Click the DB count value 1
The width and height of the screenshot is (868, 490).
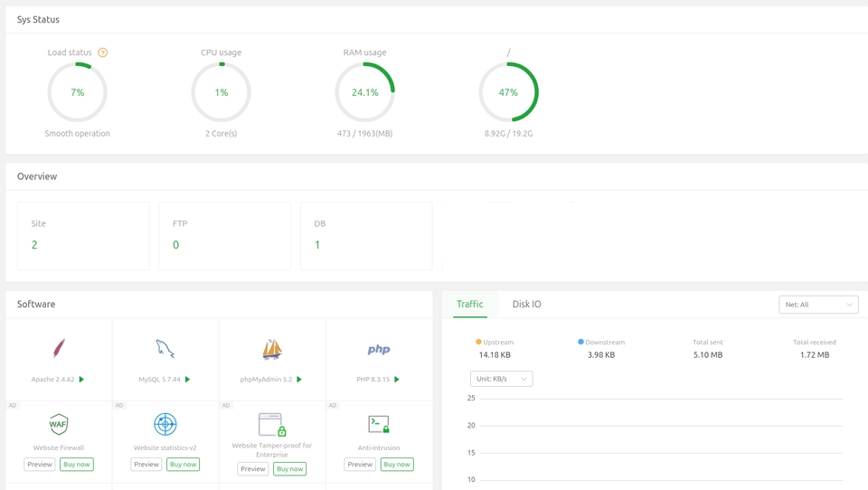click(x=317, y=245)
